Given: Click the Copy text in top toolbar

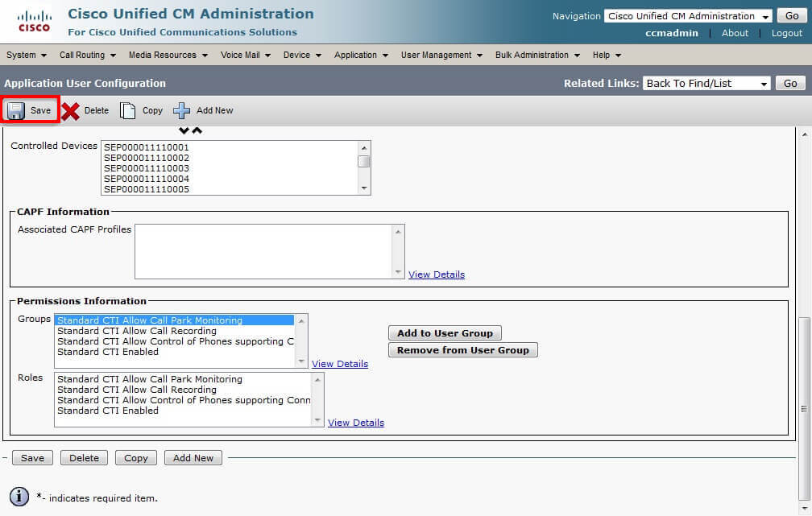Looking at the screenshot, I should tap(152, 111).
